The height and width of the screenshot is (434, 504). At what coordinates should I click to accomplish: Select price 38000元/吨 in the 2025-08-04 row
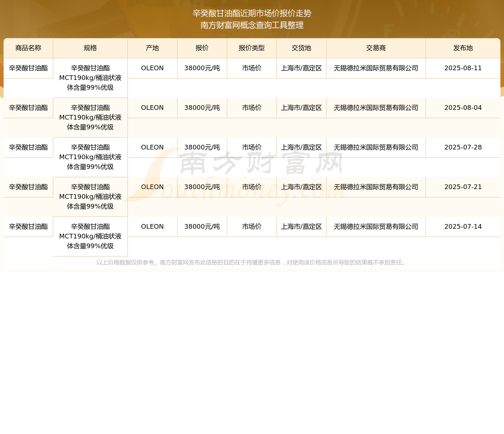(202, 108)
